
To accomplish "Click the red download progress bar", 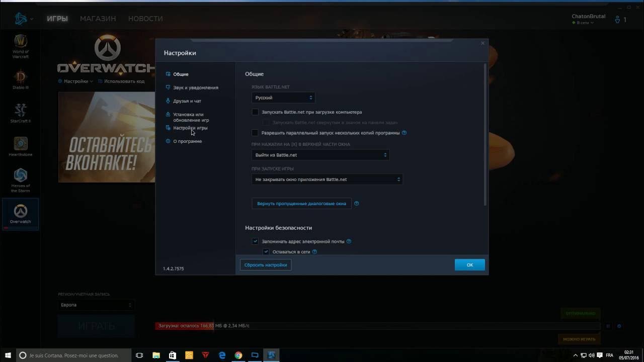I will pyautogui.click(x=185, y=326).
